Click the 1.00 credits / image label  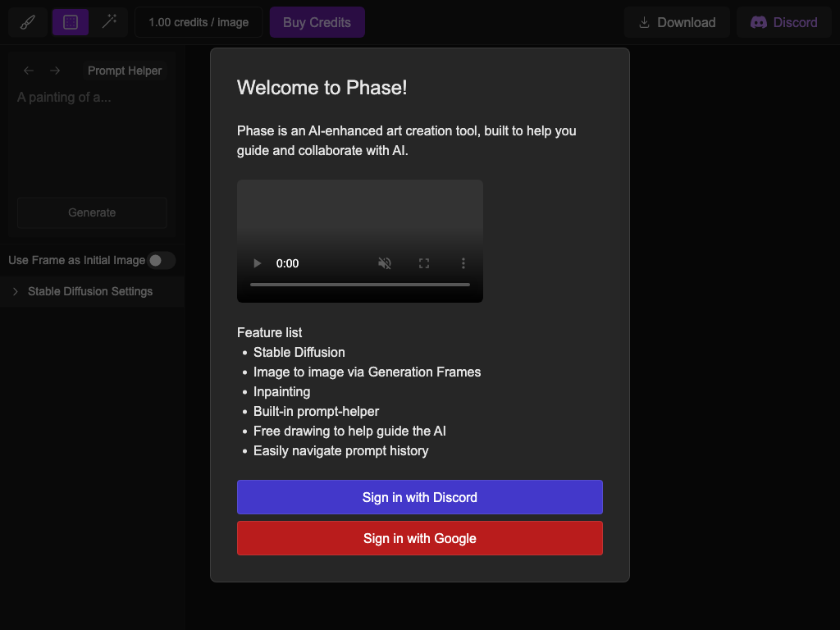(199, 22)
